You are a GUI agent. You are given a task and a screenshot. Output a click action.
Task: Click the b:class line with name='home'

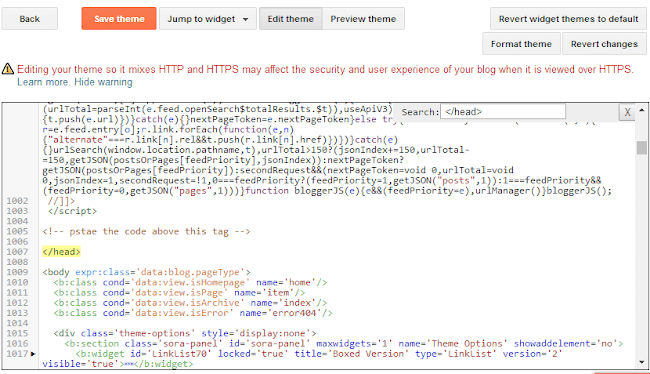click(x=190, y=282)
